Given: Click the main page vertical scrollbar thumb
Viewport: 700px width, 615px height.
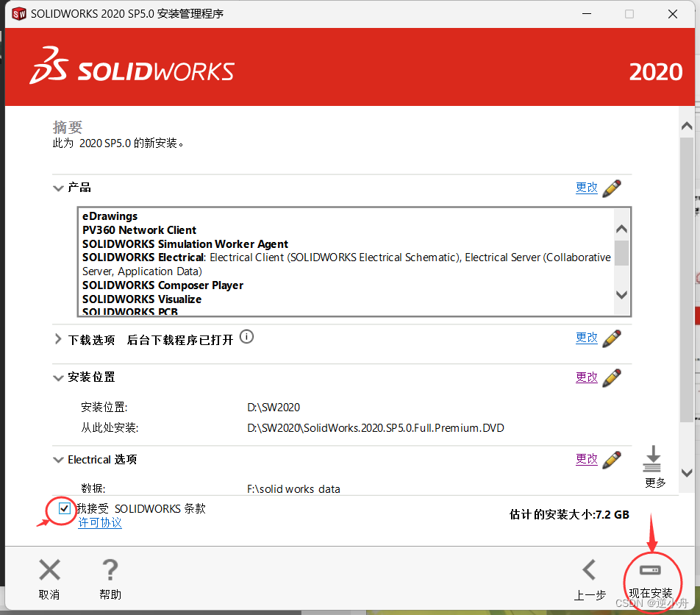Looking at the screenshot, I should coord(687,280).
